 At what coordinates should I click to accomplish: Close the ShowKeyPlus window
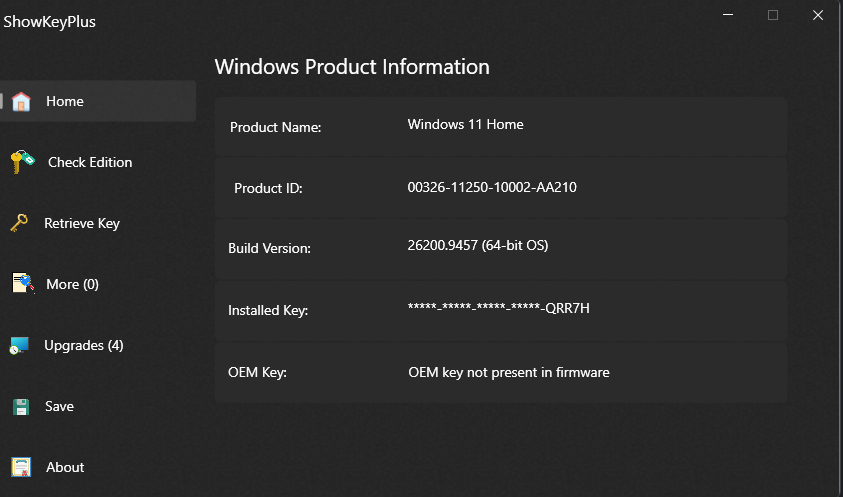pos(818,15)
